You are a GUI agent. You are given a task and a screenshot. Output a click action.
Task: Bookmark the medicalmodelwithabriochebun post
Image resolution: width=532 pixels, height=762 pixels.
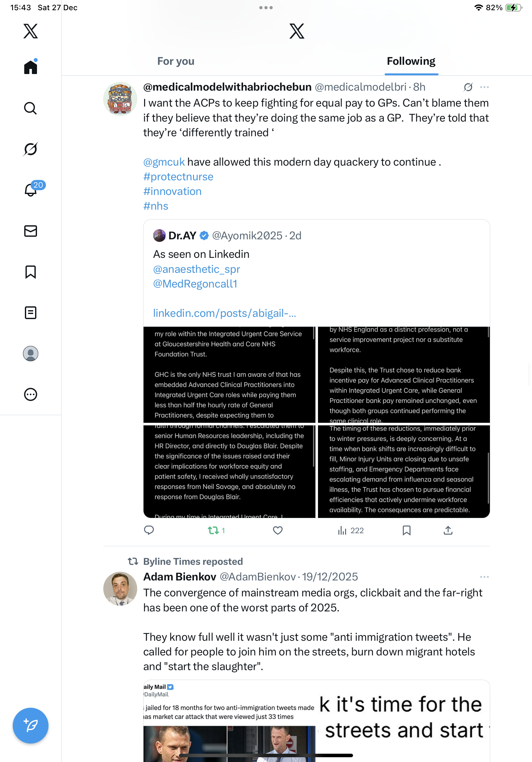pyautogui.click(x=406, y=530)
